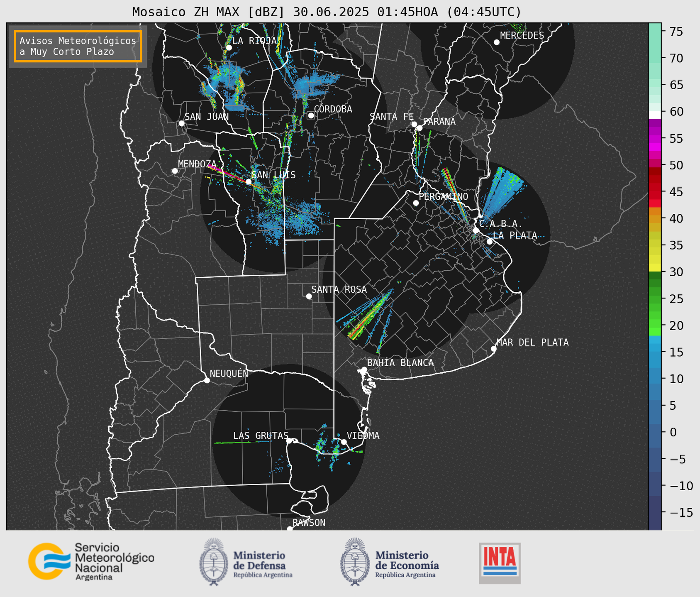Click the Servicio Meteorológico Nacional logo

pyautogui.click(x=91, y=561)
